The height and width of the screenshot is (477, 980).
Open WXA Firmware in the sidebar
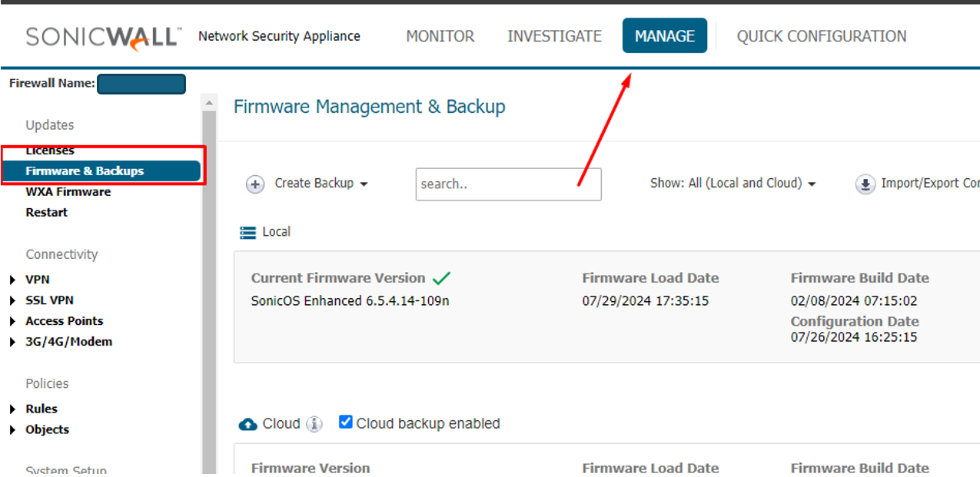point(68,192)
